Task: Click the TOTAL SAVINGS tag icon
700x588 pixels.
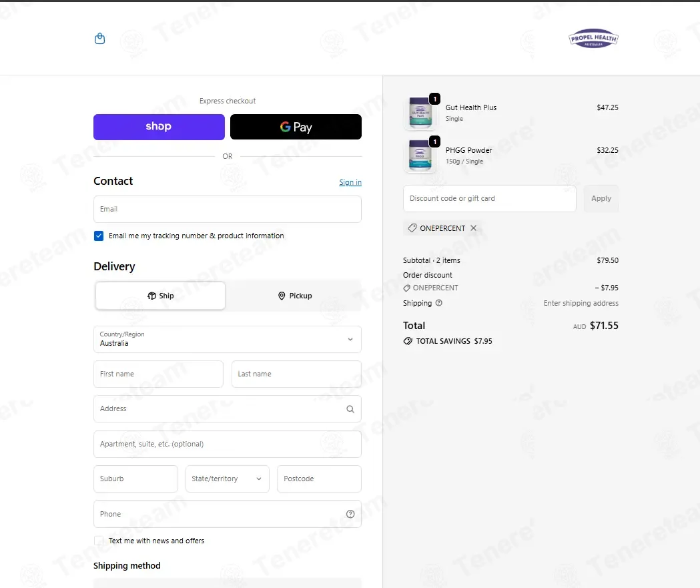Action: point(408,341)
